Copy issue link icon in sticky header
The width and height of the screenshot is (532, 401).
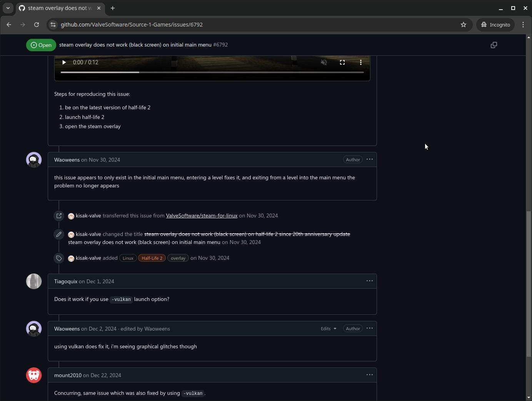[x=494, y=45]
